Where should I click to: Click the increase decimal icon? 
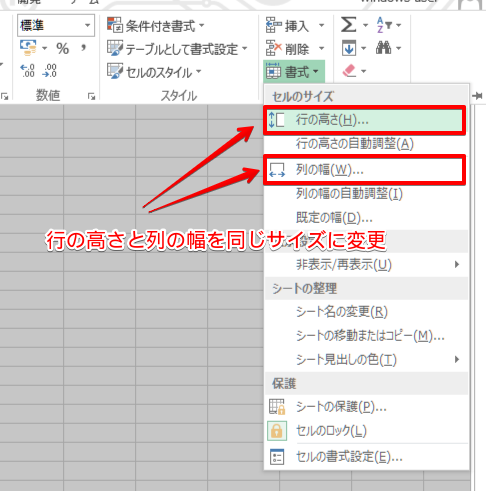click(x=28, y=71)
